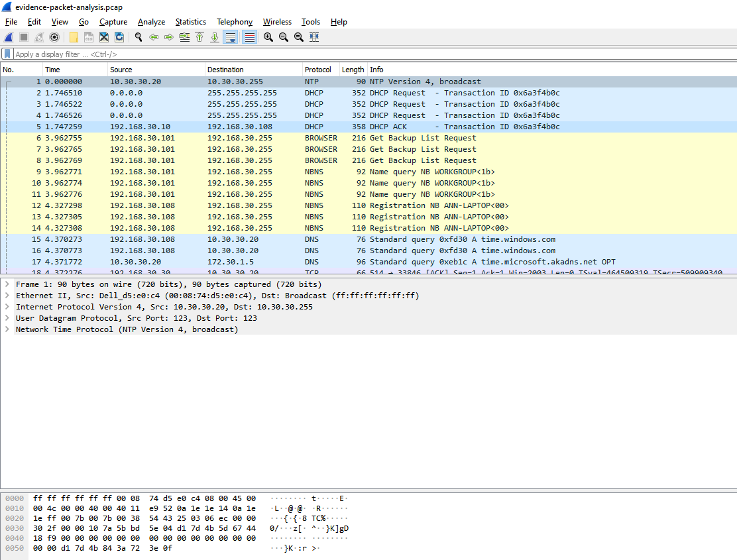The image size is (737, 560).
Task: Expand Network Time Protocol row
Action: [x=7, y=329]
